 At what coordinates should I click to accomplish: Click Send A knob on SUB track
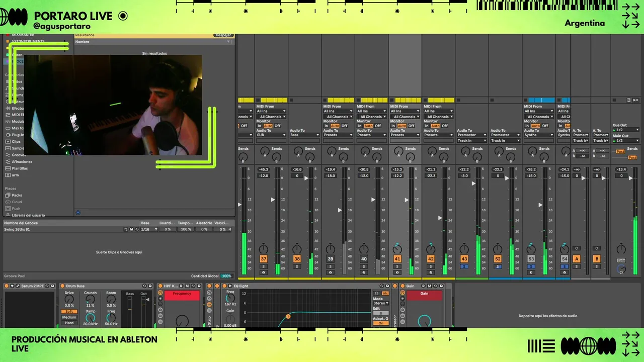[265, 151]
